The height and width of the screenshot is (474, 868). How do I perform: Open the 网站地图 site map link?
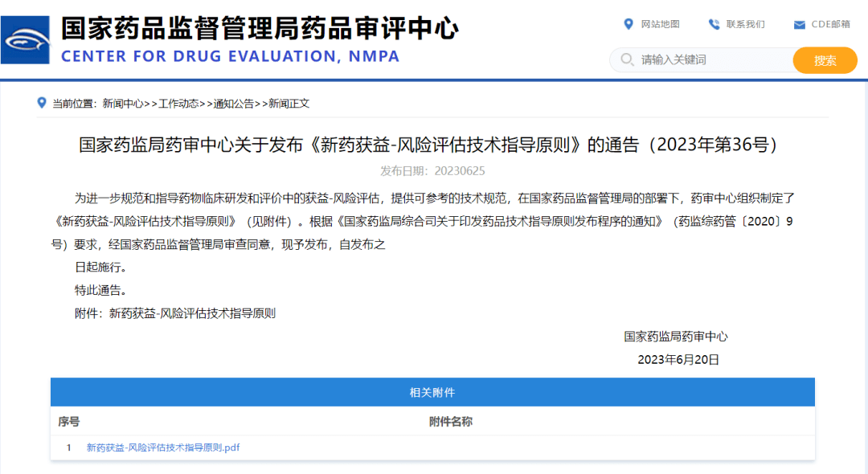661,24
